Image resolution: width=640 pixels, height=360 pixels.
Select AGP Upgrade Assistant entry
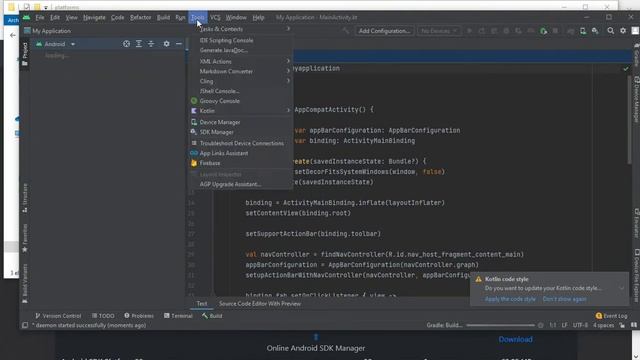point(241,184)
